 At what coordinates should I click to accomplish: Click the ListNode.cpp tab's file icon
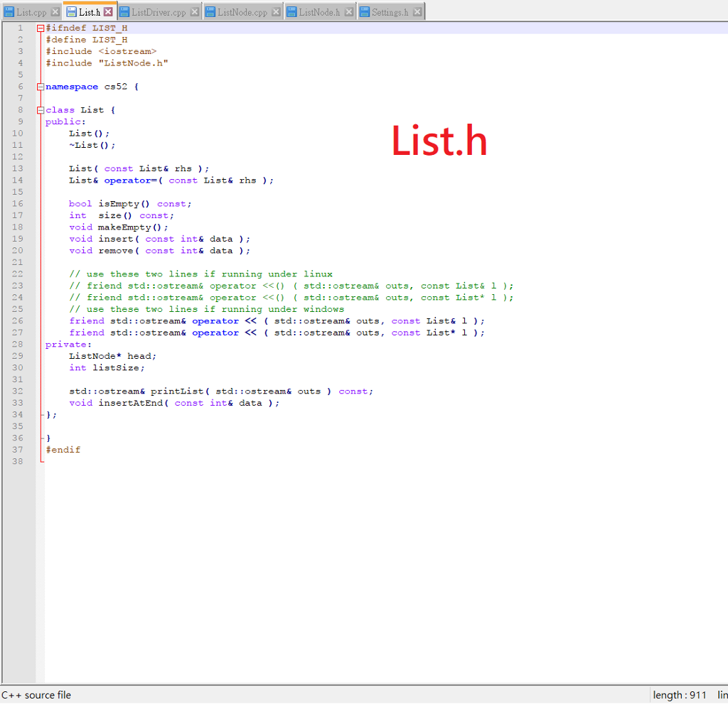(210, 11)
